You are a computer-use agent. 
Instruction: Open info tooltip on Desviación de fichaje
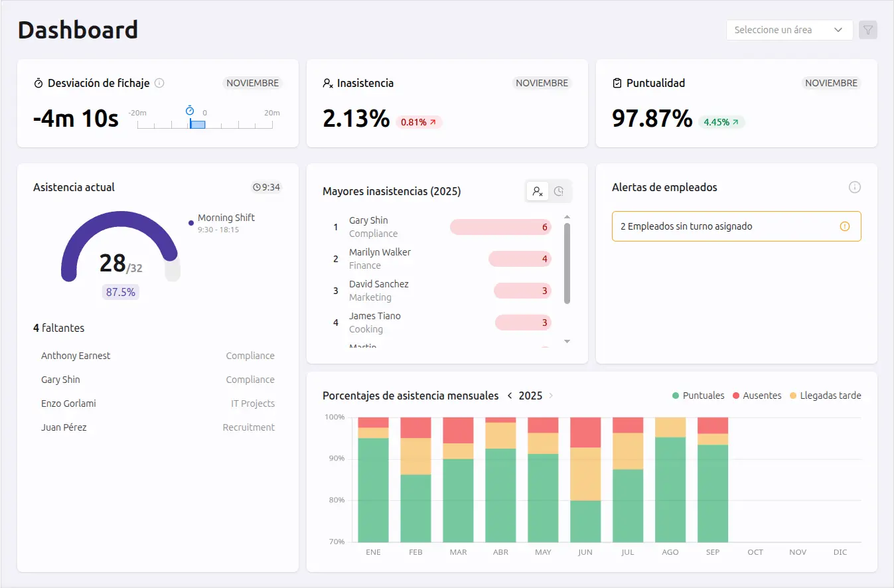click(x=159, y=83)
